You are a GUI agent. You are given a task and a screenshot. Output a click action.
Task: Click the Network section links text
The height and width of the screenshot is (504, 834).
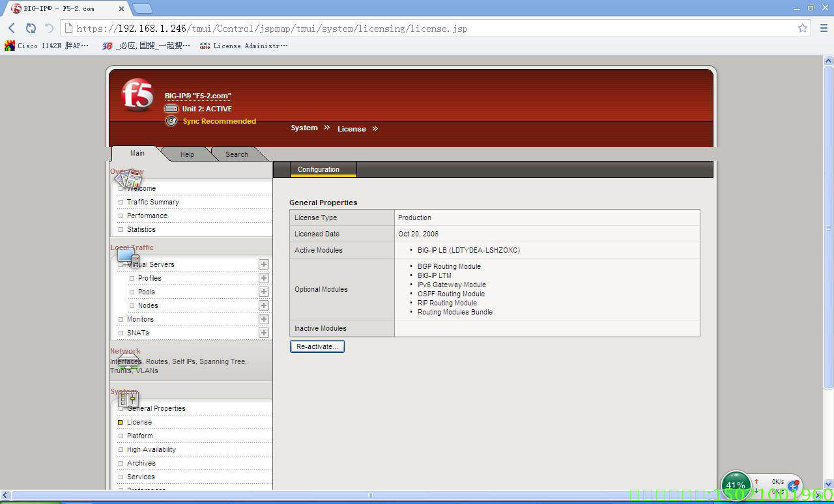(x=179, y=366)
